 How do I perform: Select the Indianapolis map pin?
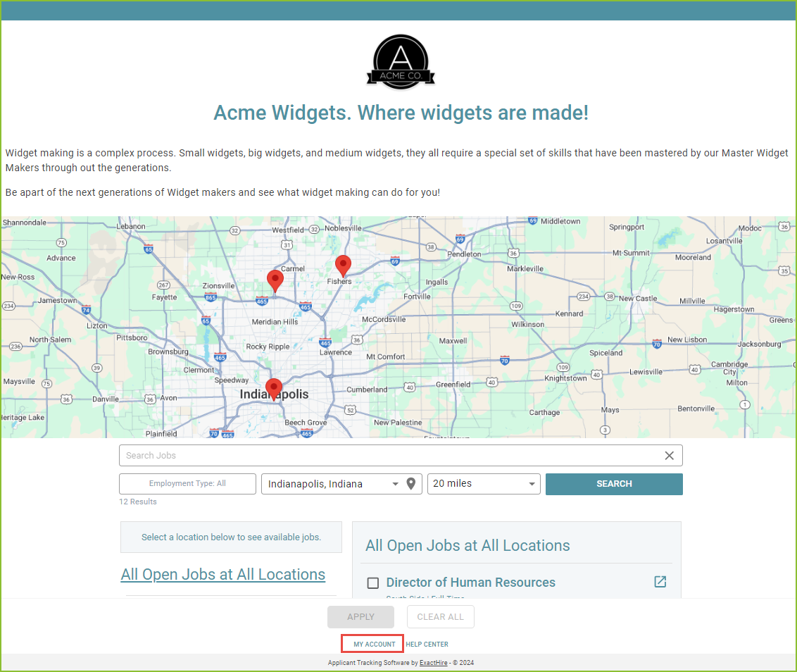274,390
